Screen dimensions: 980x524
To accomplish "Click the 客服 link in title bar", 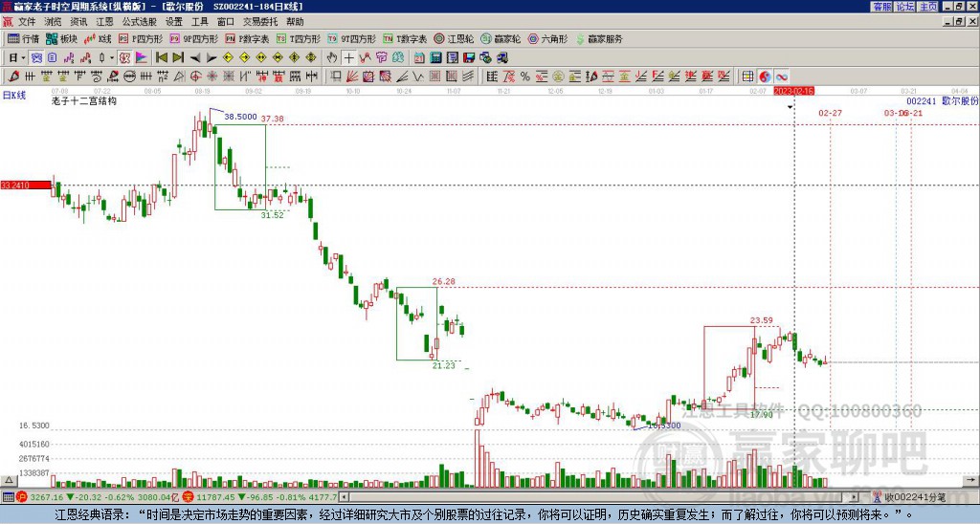I will [881, 7].
